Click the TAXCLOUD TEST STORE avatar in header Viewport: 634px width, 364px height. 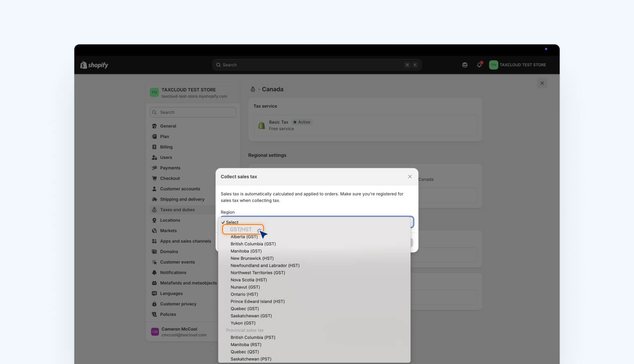click(493, 65)
